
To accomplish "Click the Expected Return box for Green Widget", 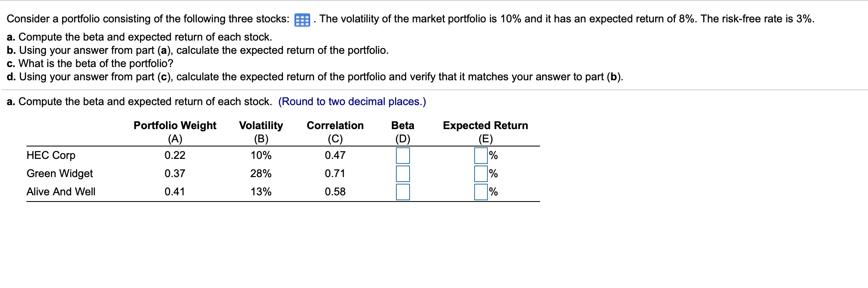I will coord(480,174).
